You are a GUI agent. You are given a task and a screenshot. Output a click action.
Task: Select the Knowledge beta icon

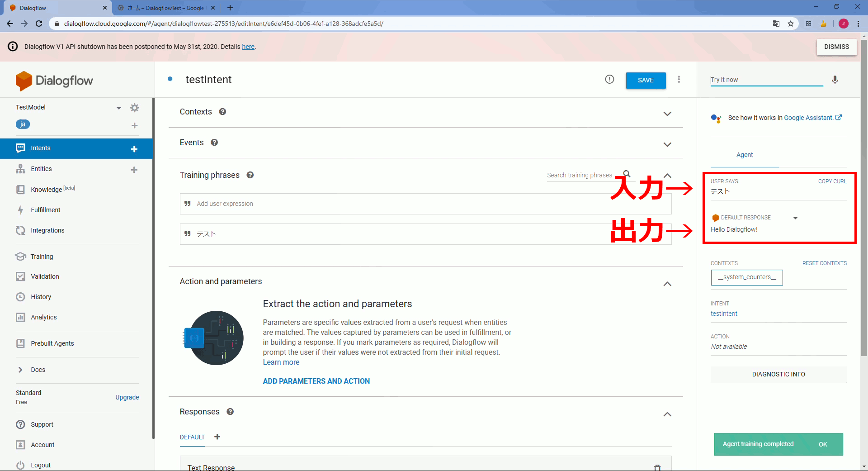(x=21, y=189)
